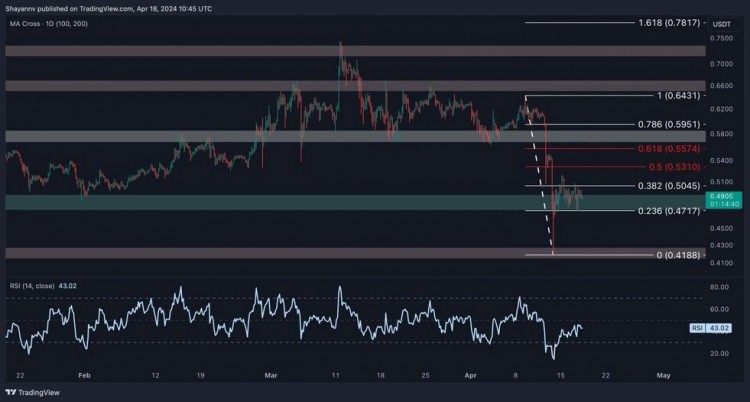The width and height of the screenshot is (750, 402).
Task: Click the 0.7000 price axis label
Action: tap(719, 64)
